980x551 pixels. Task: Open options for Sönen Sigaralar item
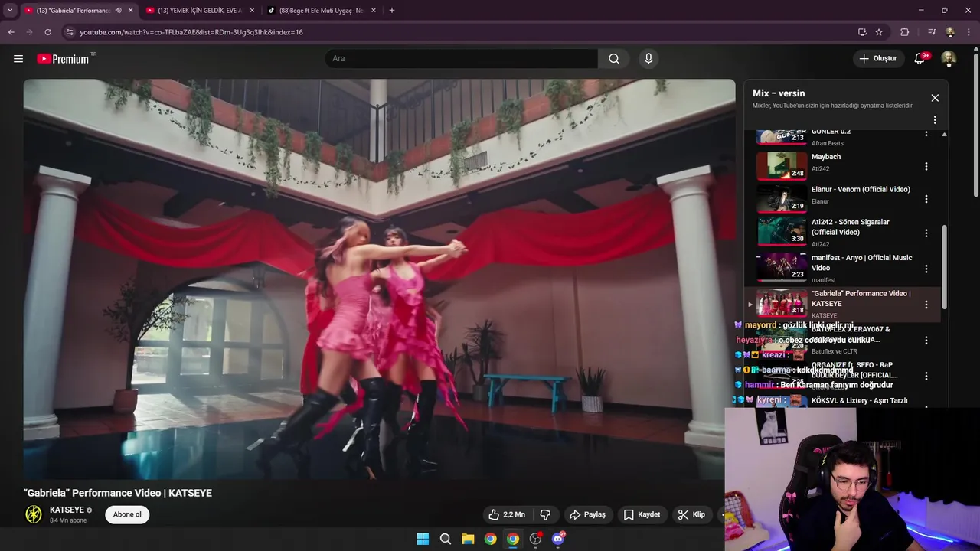pyautogui.click(x=926, y=233)
